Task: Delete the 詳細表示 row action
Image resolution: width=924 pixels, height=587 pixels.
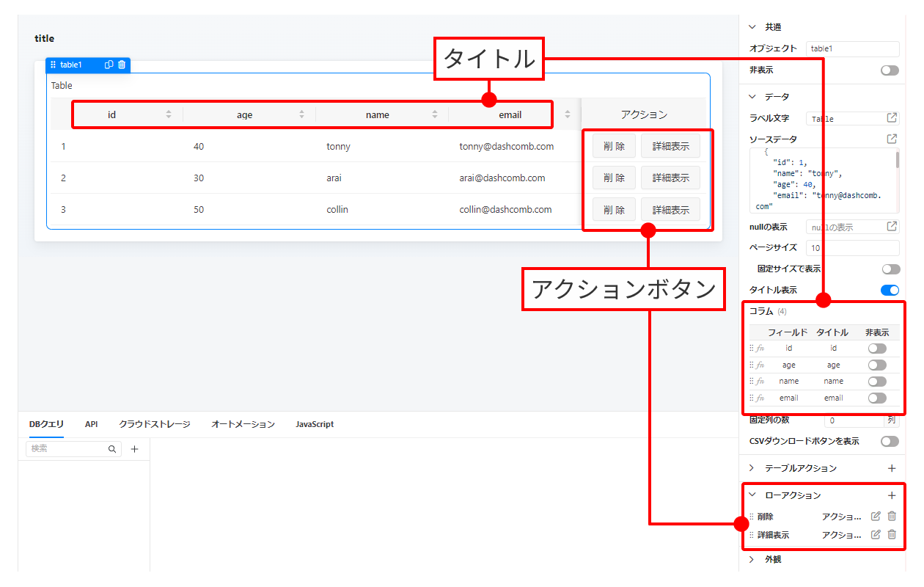Action: tap(892, 535)
